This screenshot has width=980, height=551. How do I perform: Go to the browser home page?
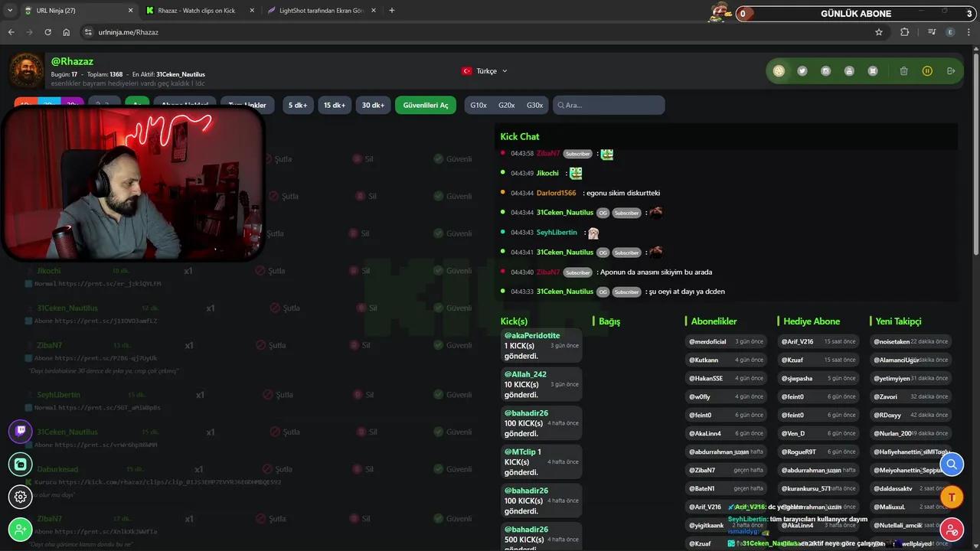[x=67, y=32]
